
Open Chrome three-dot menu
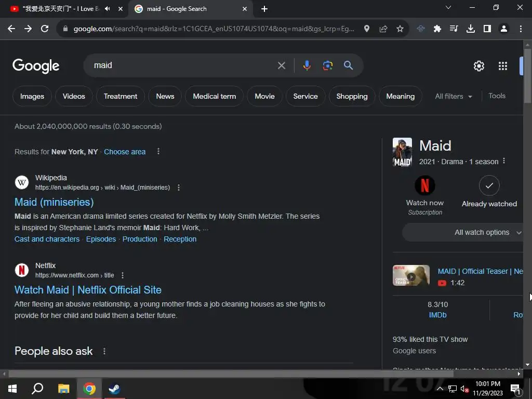pos(521,29)
